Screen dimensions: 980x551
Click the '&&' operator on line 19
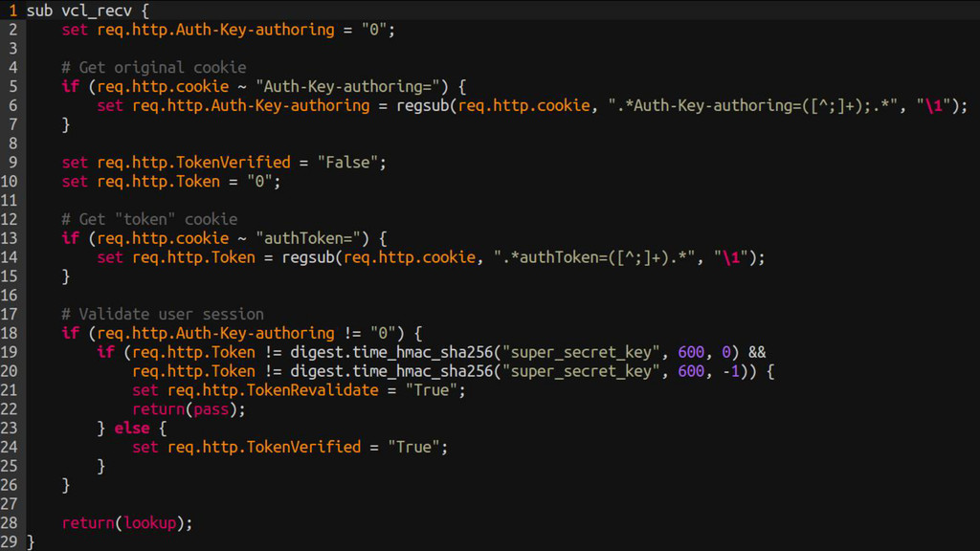(x=757, y=352)
